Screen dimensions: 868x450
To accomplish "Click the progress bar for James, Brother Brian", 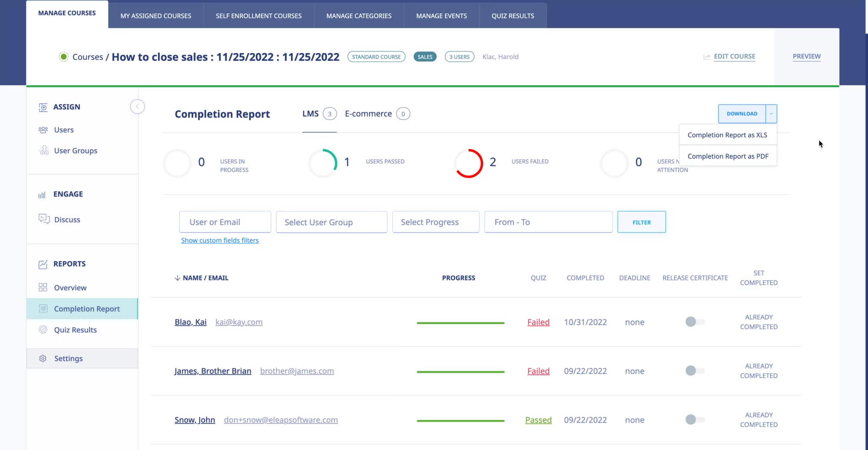I will point(460,372).
